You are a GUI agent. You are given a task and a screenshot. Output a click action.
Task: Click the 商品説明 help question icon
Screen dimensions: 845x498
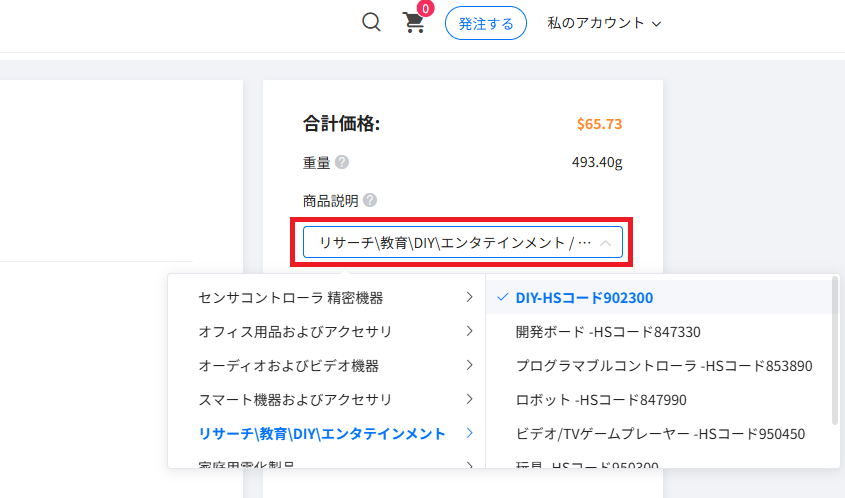(x=370, y=200)
